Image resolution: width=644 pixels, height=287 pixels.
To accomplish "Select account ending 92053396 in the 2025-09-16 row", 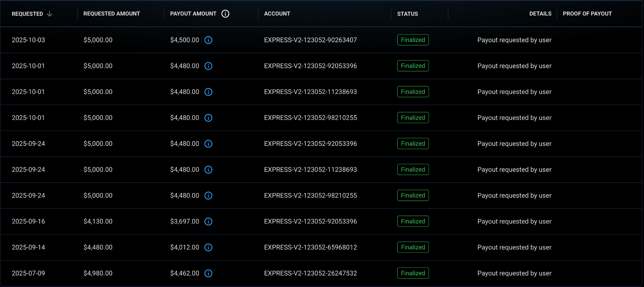I will (x=311, y=222).
